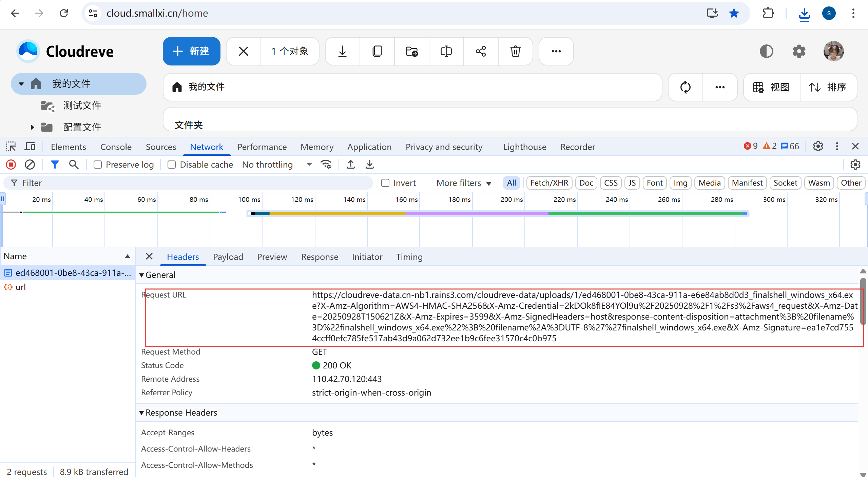Check the Disable cache checkbox
The width and height of the screenshot is (868, 477).
pyautogui.click(x=172, y=165)
